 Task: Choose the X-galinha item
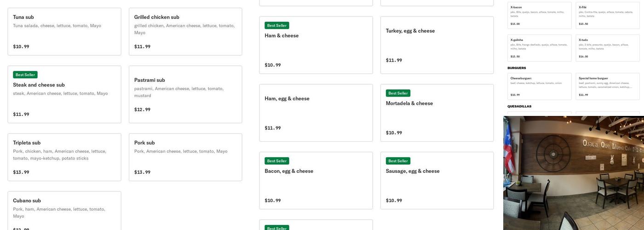[x=540, y=48]
